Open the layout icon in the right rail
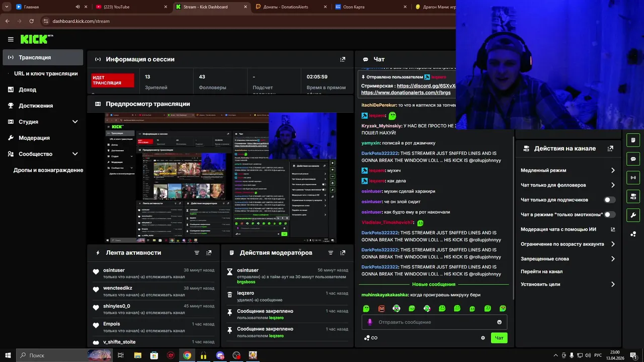The width and height of the screenshot is (644, 362). pyautogui.click(x=633, y=196)
